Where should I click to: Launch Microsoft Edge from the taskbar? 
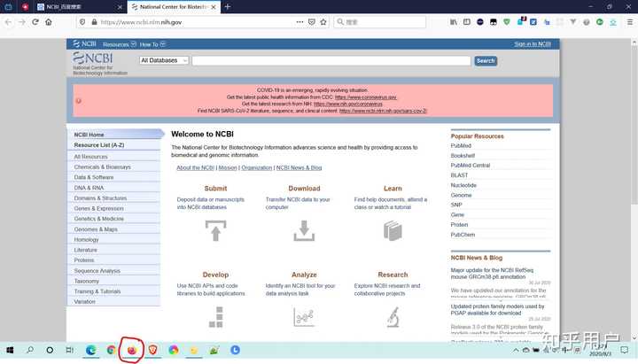[x=90, y=350]
